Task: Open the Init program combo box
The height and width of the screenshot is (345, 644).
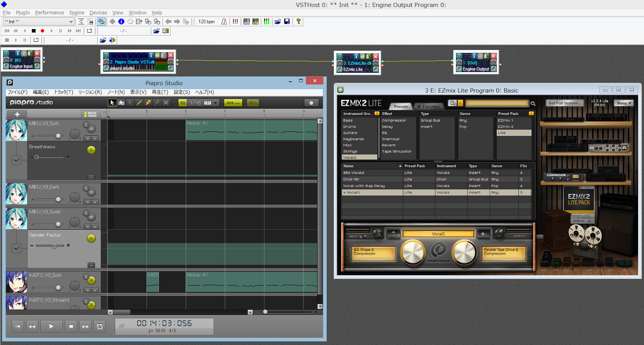Action: pyautogui.click(x=39, y=21)
